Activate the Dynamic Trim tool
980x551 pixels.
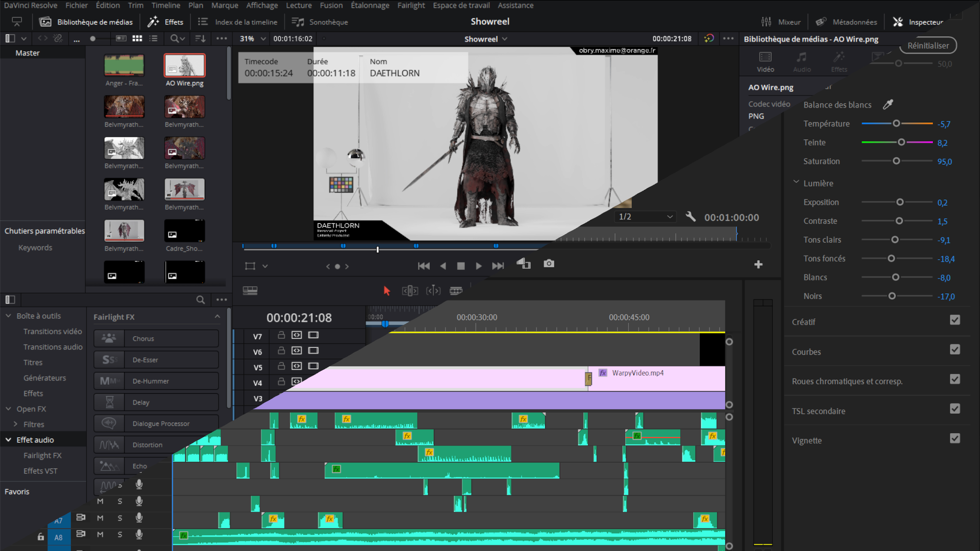pyautogui.click(x=433, y=291)
